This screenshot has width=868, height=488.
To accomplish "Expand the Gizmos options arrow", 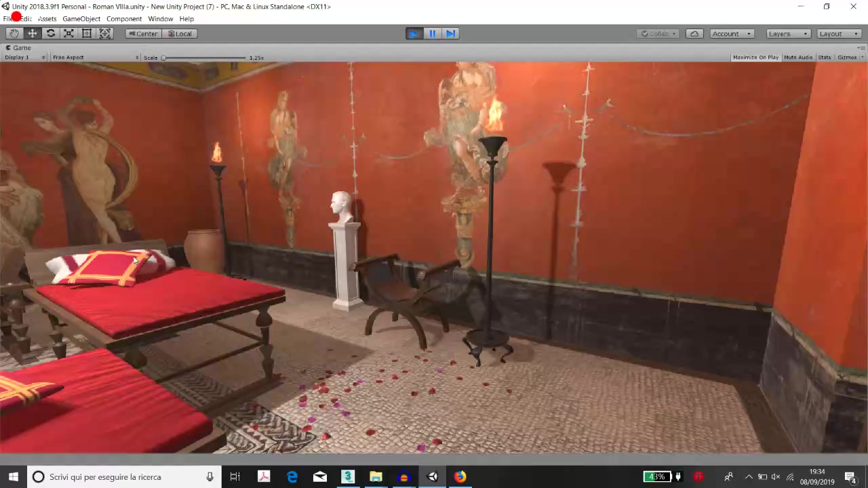I will click(861, 58).
